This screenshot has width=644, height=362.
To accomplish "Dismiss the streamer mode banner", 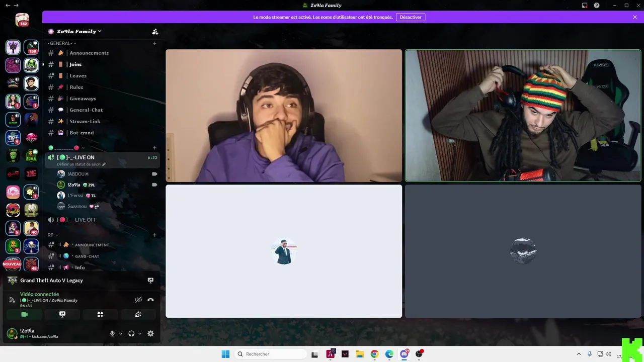I will click(635, 17).
